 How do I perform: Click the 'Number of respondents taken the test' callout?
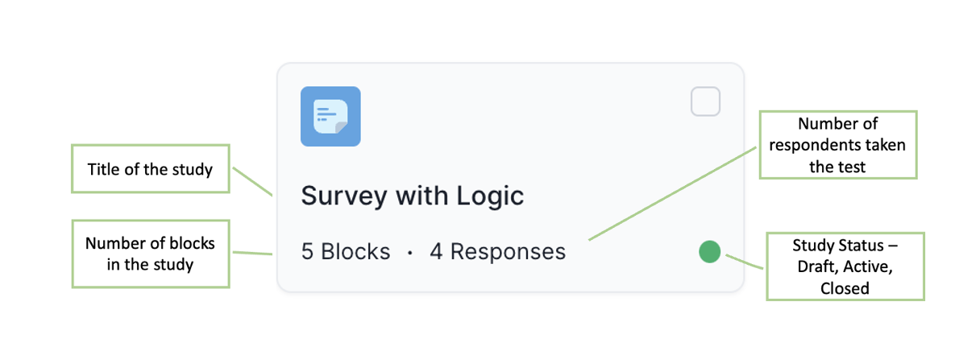pos(837,145)
